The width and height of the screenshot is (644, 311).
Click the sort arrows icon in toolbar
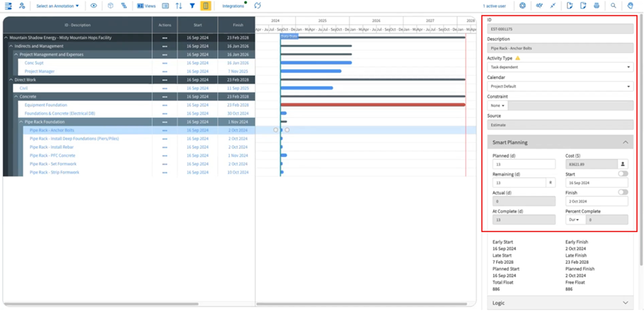point(178,6)
